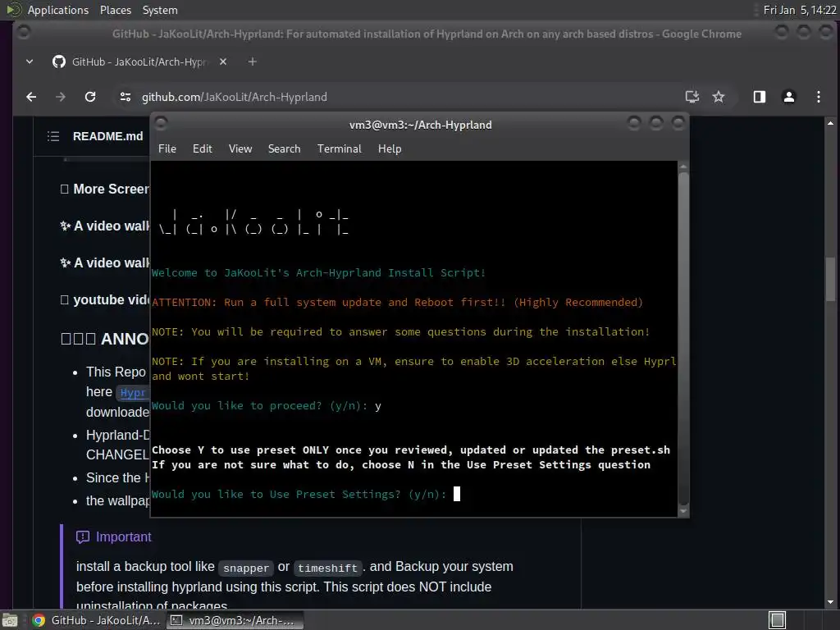The height and width of the screenshot is (630, 840).
Task: Click the install app icon in address bar
Action: [x=692, y=97]
